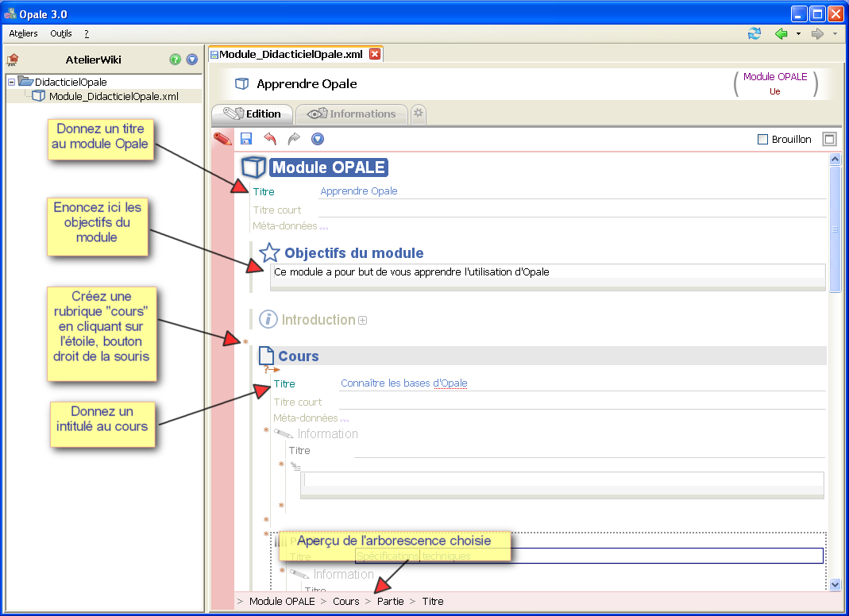This screenshot has height=616, width=849.
Task: Edit the objectives text about l'utilisation d'Opale
Action: click(x=548, y=272)
